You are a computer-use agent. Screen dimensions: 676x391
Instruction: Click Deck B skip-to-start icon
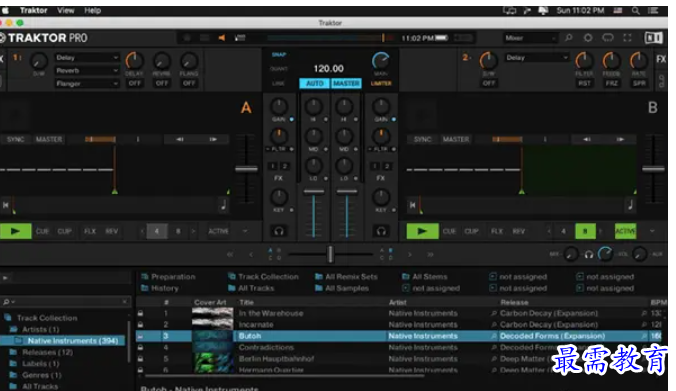(413, 205)
